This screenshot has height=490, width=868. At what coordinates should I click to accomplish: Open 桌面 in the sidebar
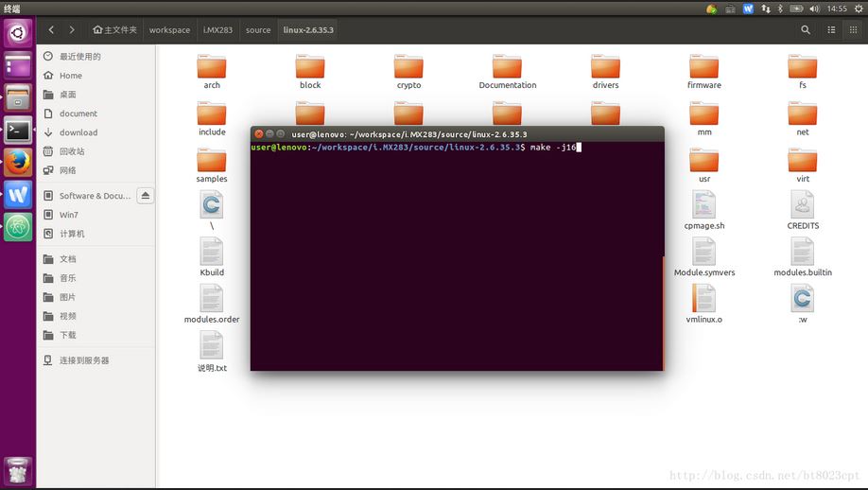point(95,95)
